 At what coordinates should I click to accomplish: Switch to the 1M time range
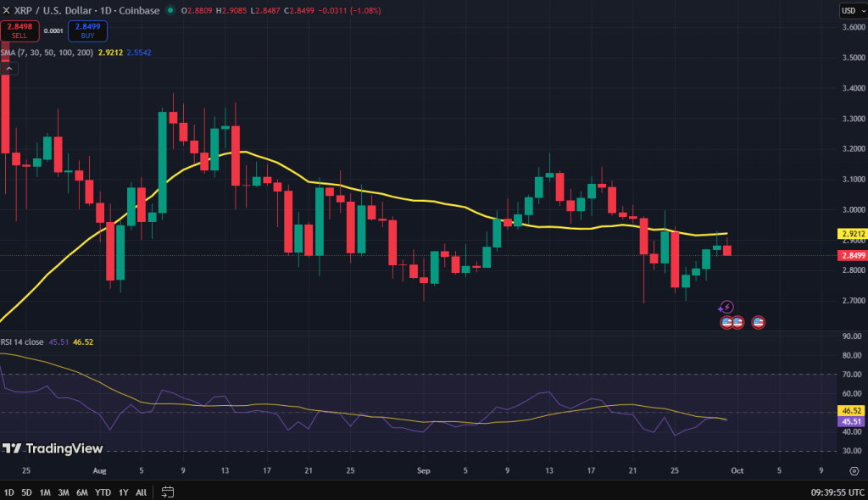click(46, 492)
